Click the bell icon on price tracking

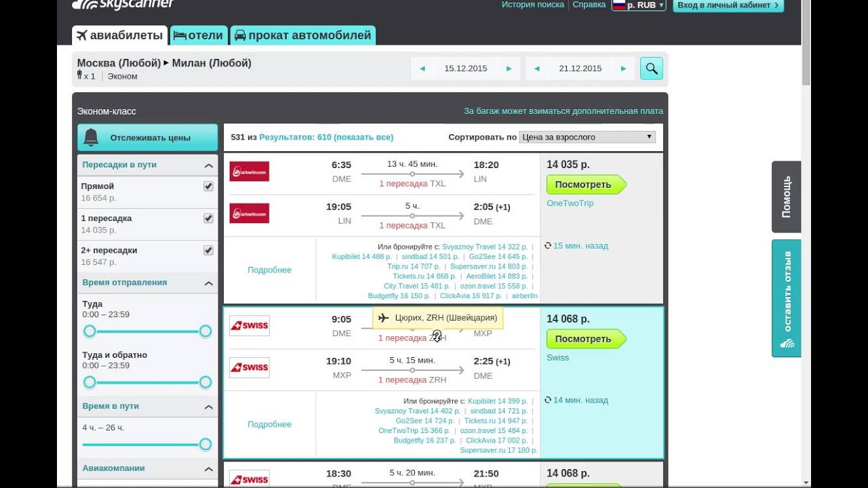[x=92, y=138]
